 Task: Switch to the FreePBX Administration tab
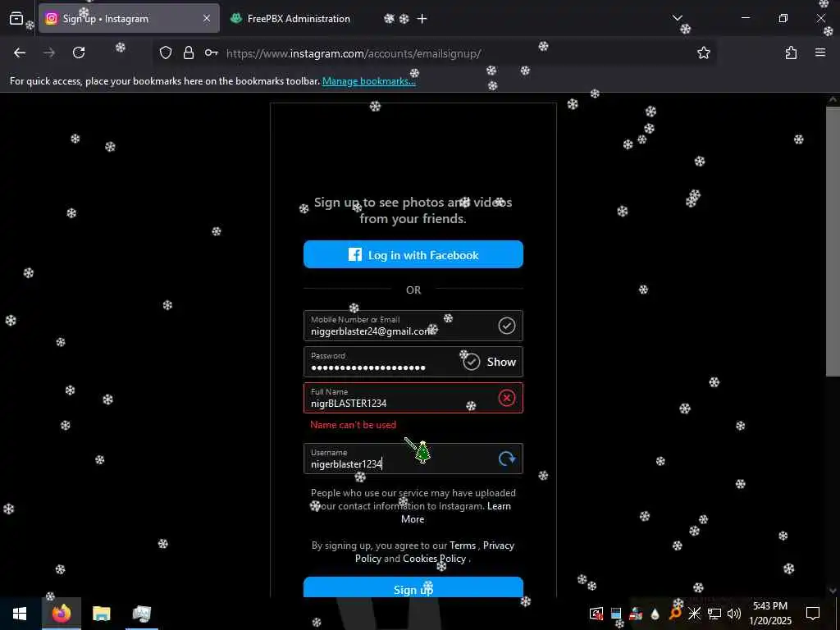[299, 18]
